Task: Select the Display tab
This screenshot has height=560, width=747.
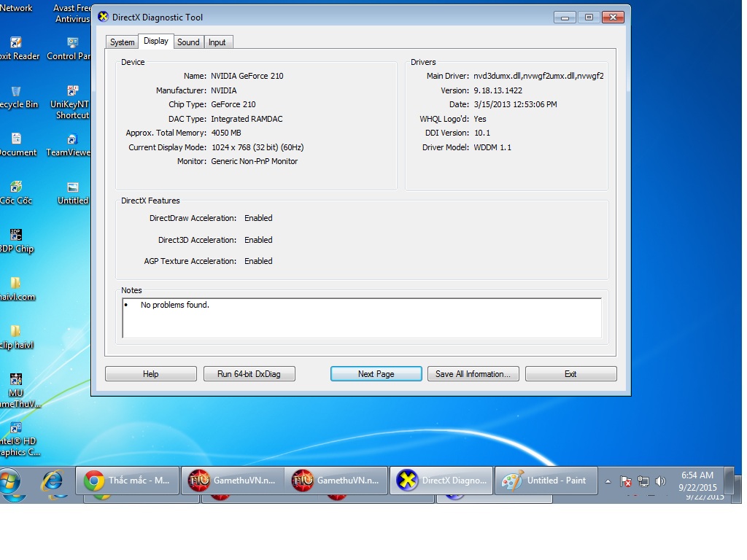Action: pos(156,41)
